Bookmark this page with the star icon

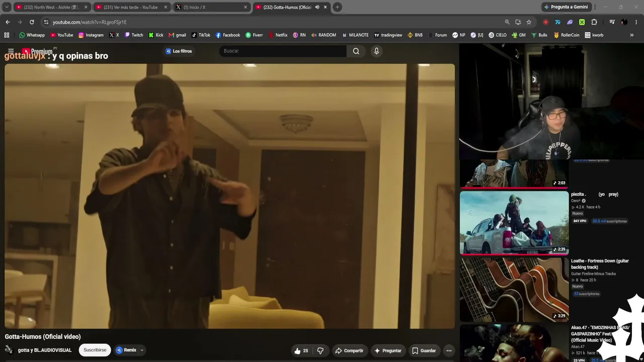coord(529,22)
